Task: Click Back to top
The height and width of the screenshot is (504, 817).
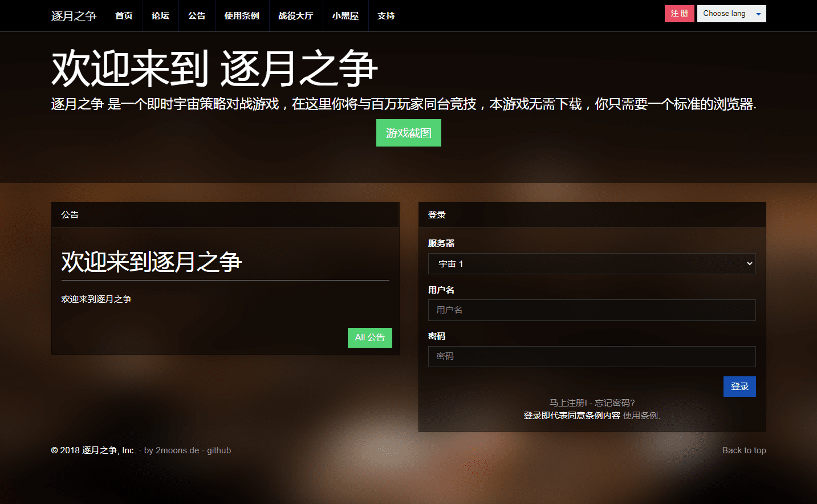Action: pos(743,450)
